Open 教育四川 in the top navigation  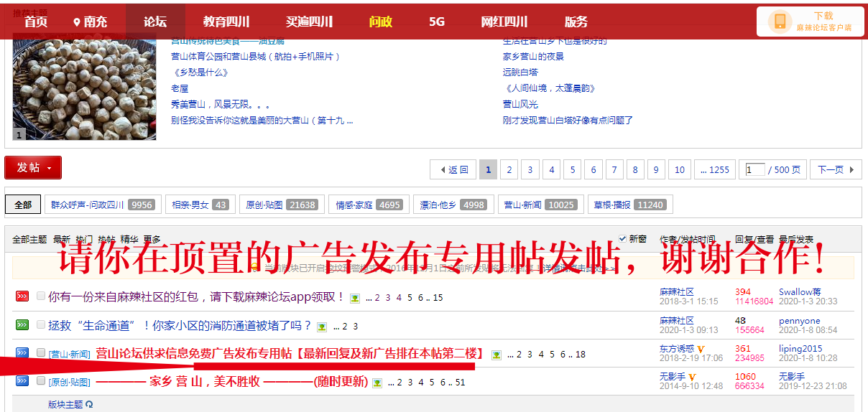[226, 22]
